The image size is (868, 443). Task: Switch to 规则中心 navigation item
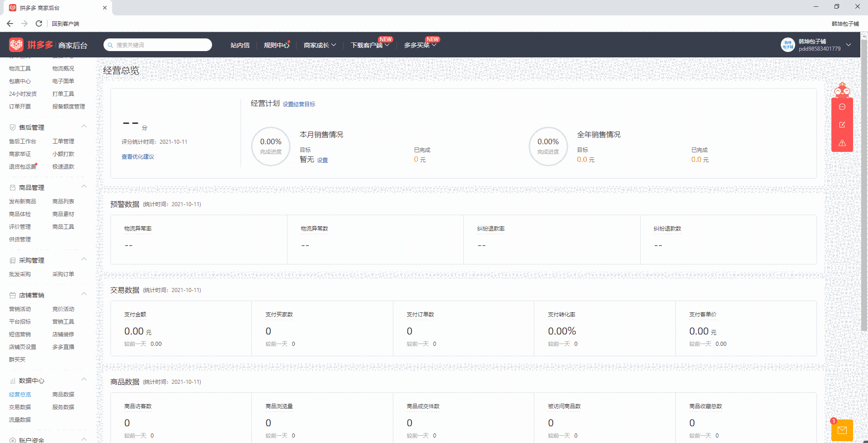tap(276, 45)
